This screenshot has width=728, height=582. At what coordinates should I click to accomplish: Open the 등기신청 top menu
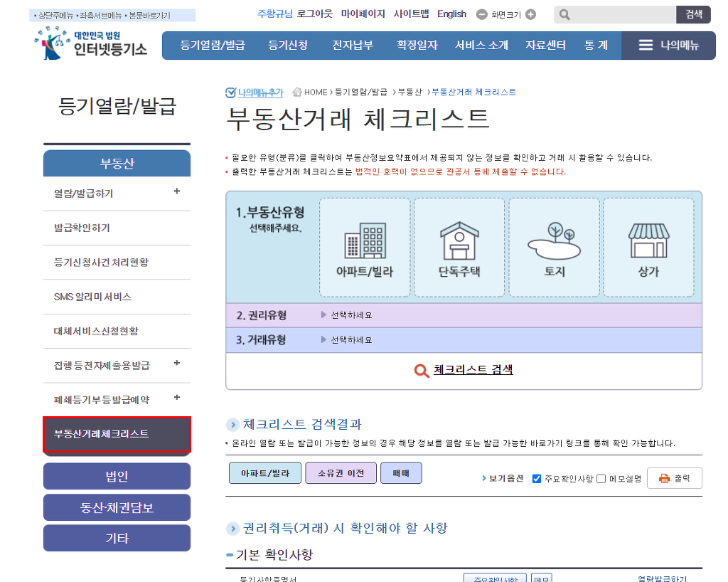tap(288, 46)
